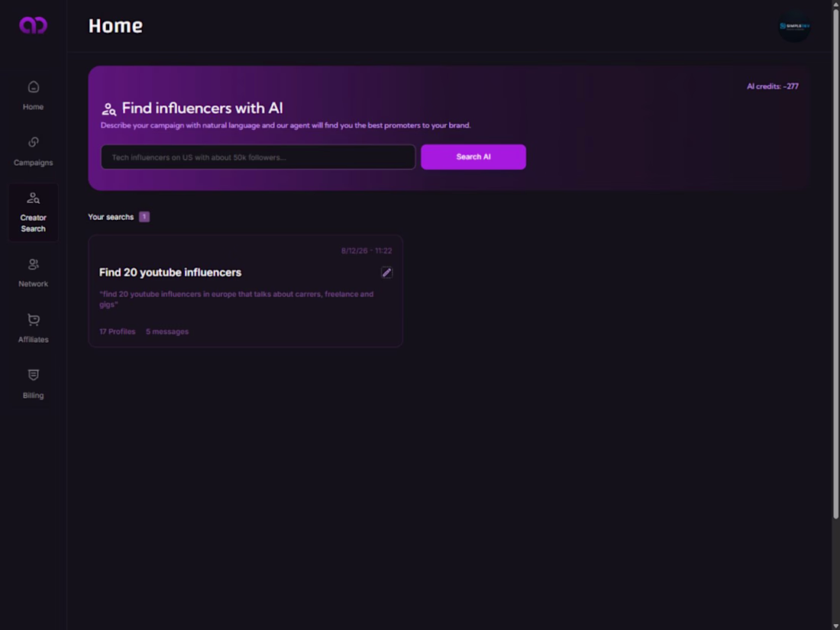Focus the influencer description input field
The height and width of the screenshot is (630, 840).
coord(258,157)
